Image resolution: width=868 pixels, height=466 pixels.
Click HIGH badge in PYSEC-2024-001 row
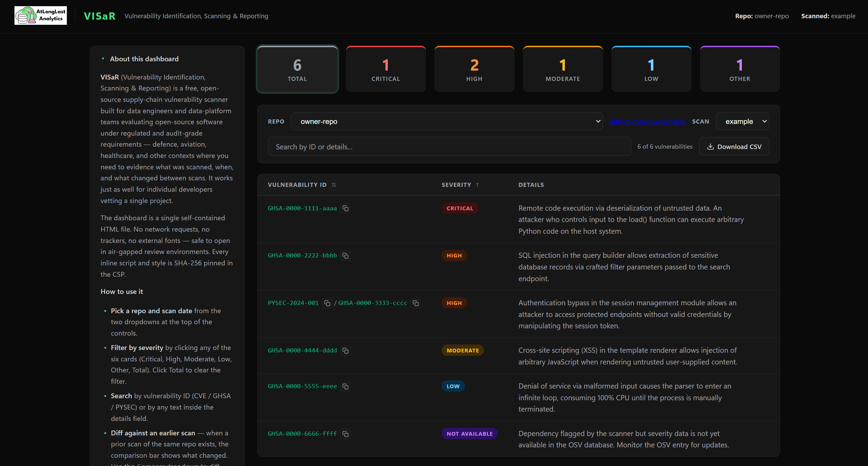click(454, 303)
